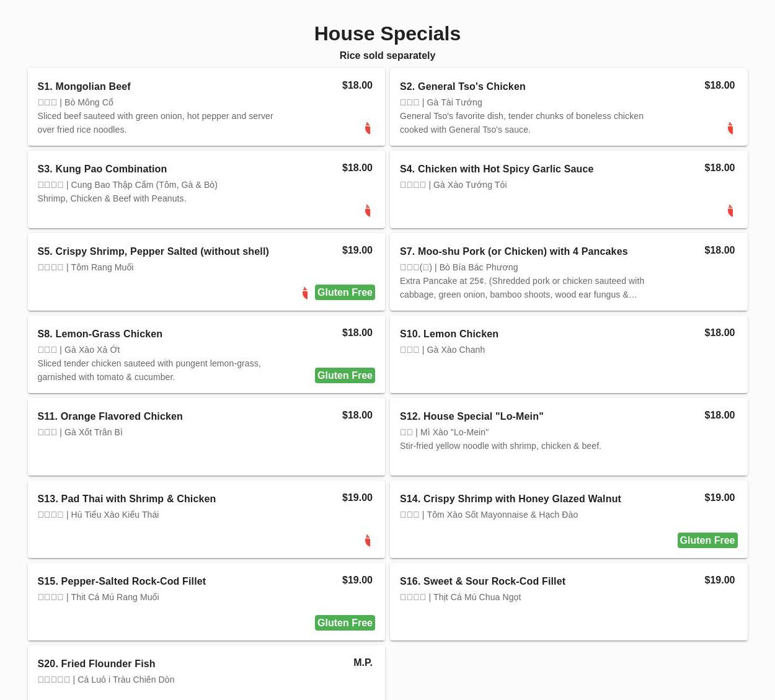775x700 pixels.
Task: Select S20 Fried Flounder Fish item
Action: (96, 663)
